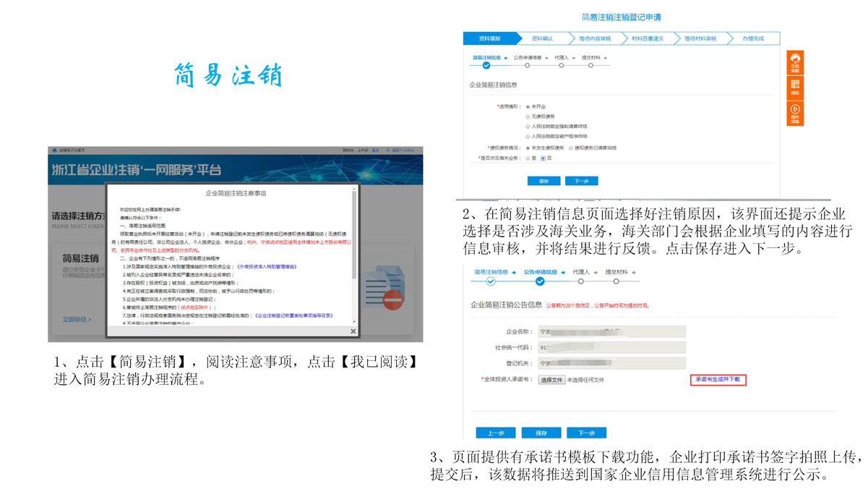Click the 返回个人中心 user icon
This screenshot has height=489, width=868.
pos(388,150)
